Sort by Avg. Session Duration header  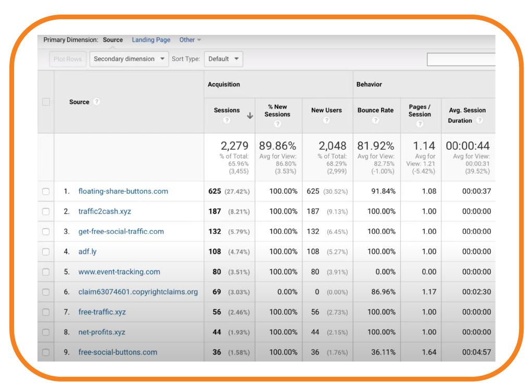tap(467, 116)
